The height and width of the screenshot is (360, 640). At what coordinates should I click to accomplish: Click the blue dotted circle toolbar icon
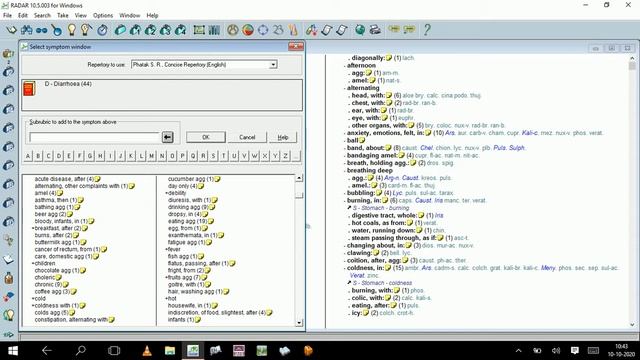pos(263,30)
